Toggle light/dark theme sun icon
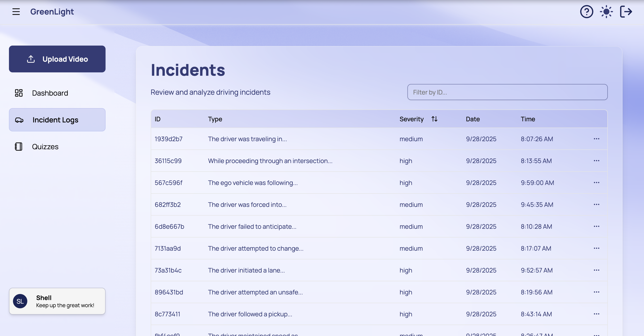The image size is (644, 336). (x=606, y=12)
